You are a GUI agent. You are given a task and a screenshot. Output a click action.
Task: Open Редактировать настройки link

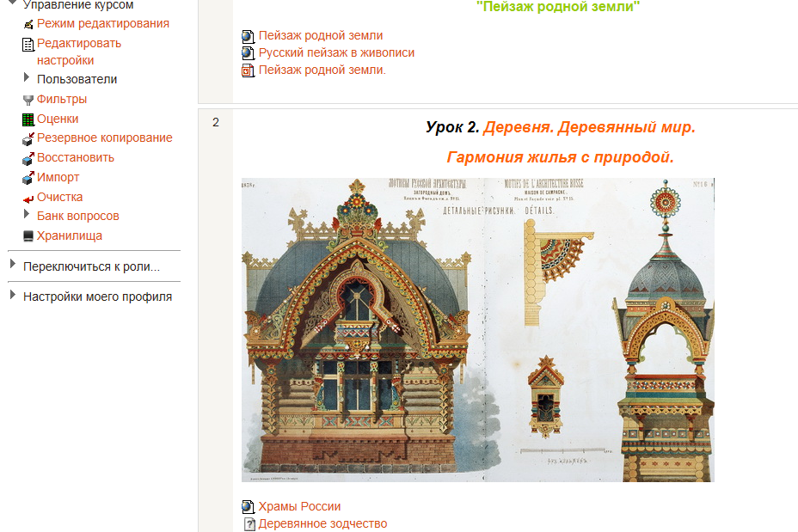coord(79,52)
